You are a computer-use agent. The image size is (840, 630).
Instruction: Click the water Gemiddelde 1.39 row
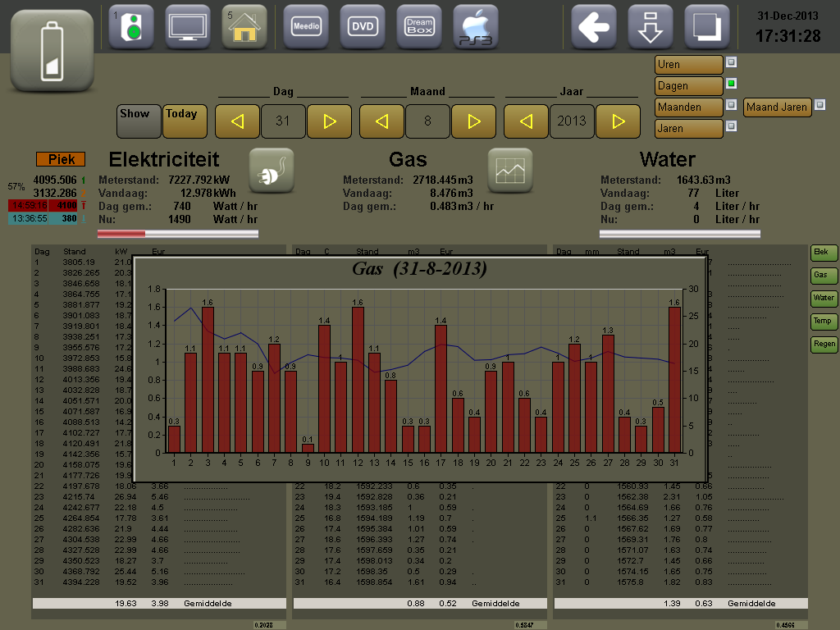(681, 603)
